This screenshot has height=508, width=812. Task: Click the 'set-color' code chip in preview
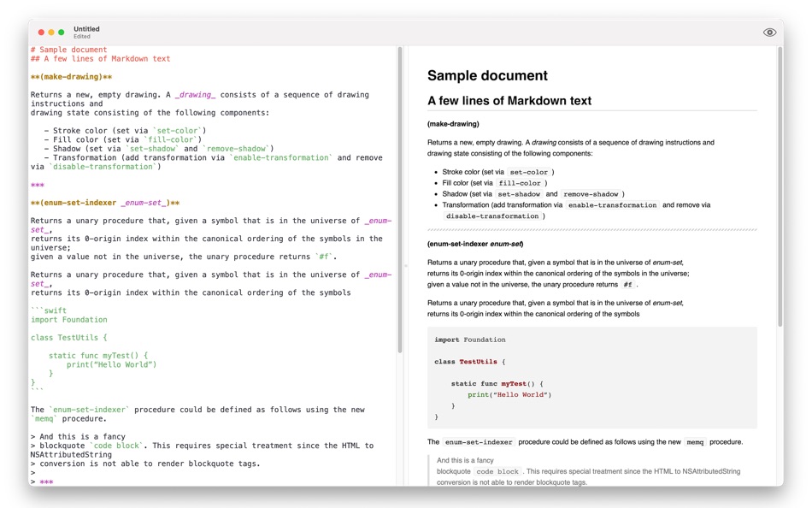coord(529,172)
